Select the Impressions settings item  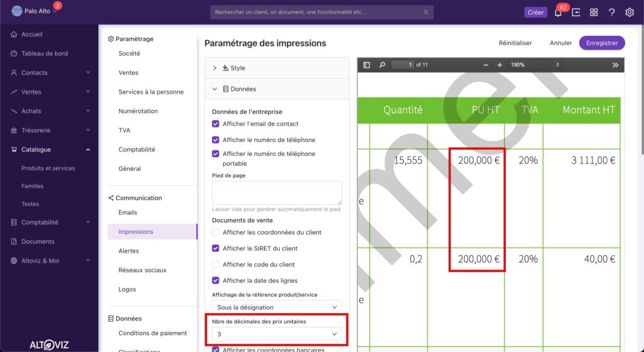click(x=152, y=232)
